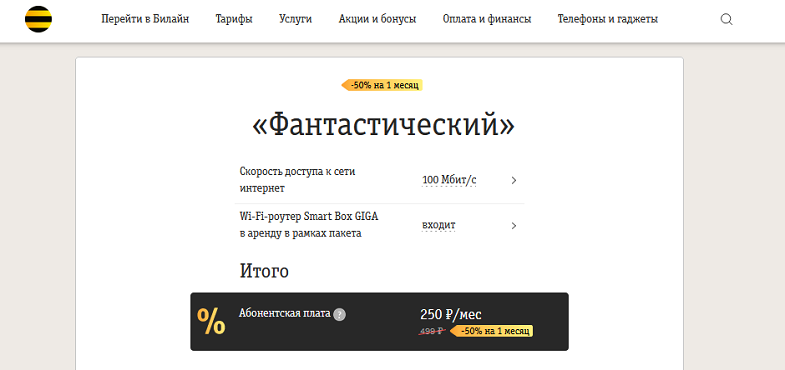Click the входит dotted link
Screen dimensions: 785x370
pos(439,225)
